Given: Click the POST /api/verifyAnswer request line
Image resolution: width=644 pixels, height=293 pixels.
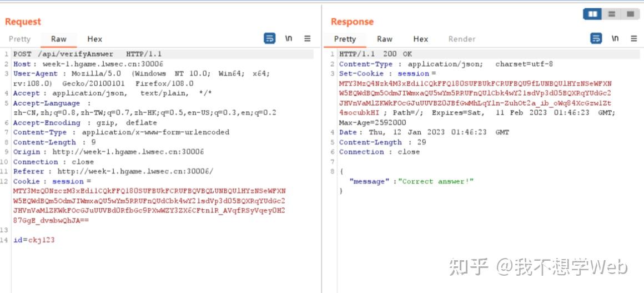Looking at the screenshot, I should coord(88,54).
